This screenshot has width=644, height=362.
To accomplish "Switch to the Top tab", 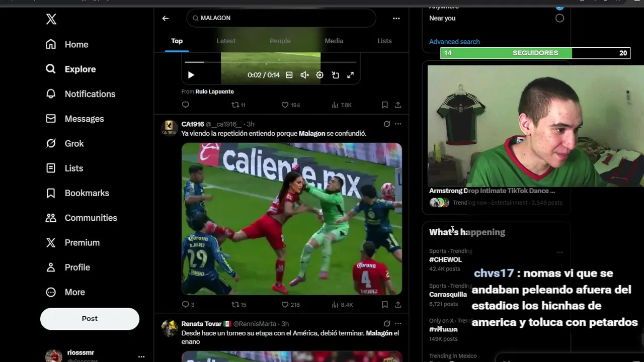I will pyautogui.click(x=177, y=41).
